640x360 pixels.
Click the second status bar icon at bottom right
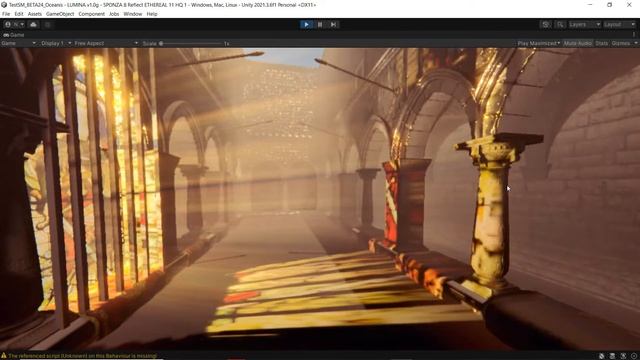click(x=612, y=356)
